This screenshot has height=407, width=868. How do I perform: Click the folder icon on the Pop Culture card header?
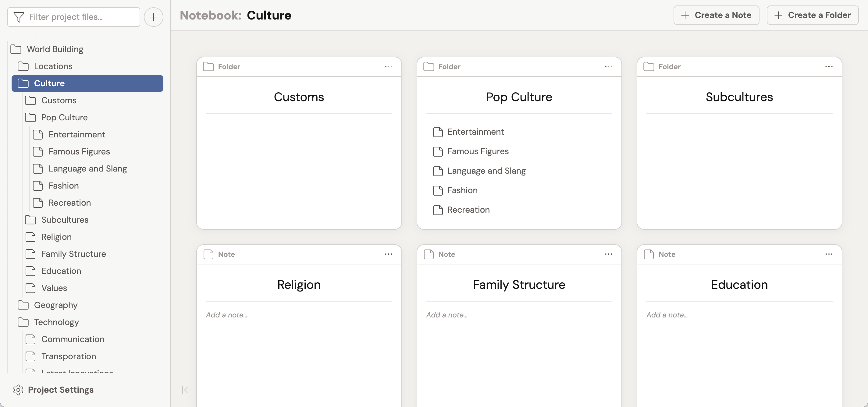point(429,66)
